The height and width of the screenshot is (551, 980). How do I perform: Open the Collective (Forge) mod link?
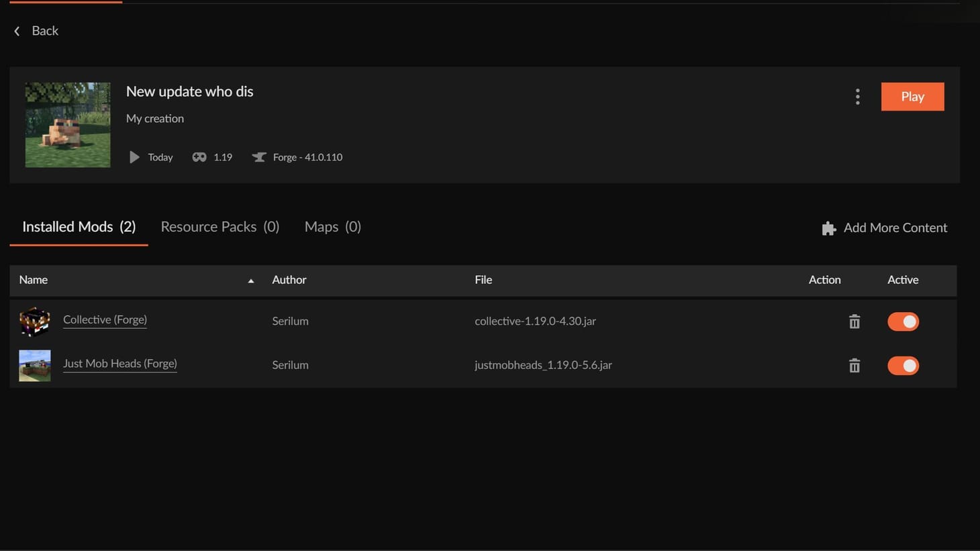click(x=105, y=320)
